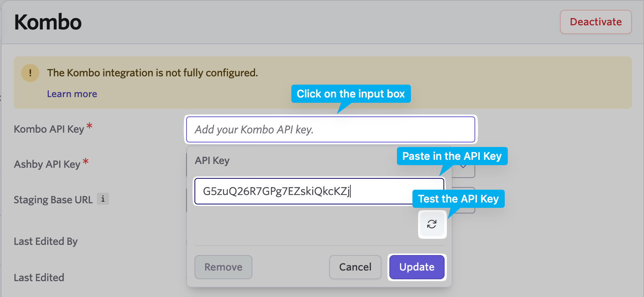Save the key with the Update button
Screen dimensions: 644x297
click(417, 267)
